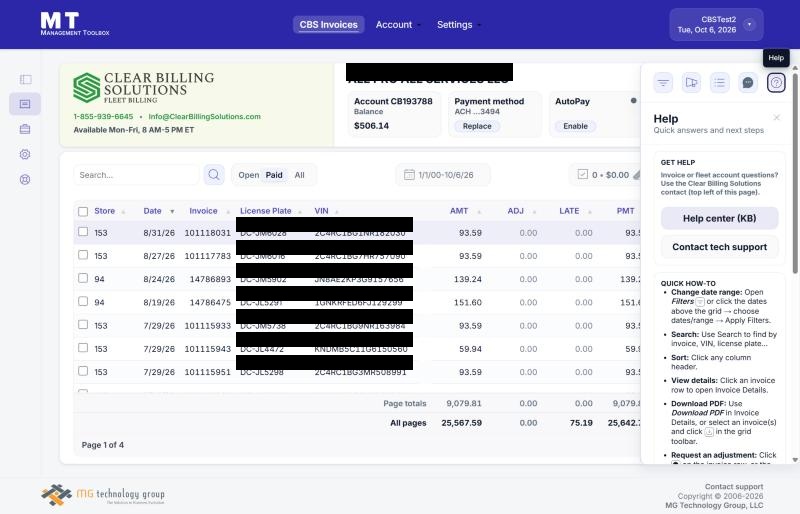The width and height of the screenshot is (800, 514).
Task: Click the Contact support footer link
Action: (x=734, y=486)
